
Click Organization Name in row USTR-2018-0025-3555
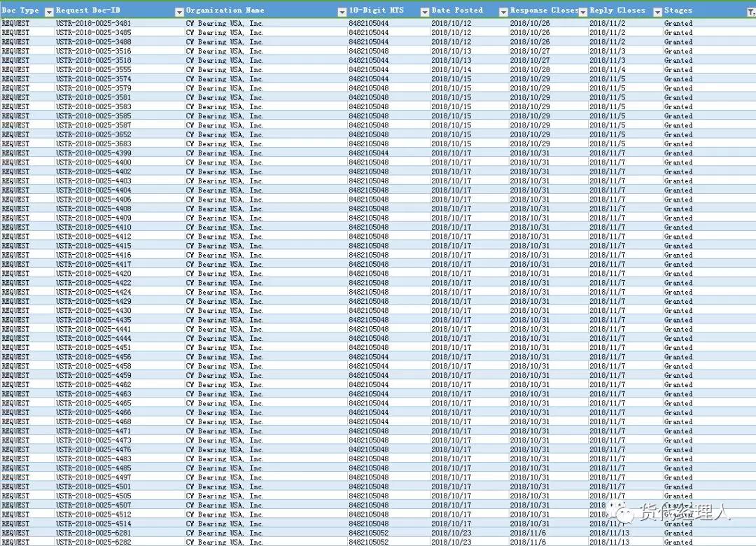pyautogui.click(x=225, y=69)
